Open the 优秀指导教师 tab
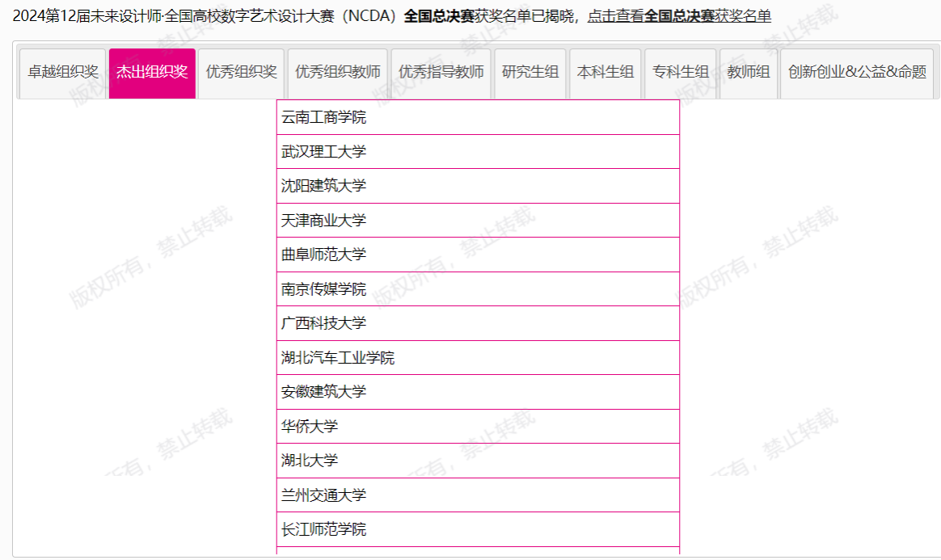 coord(441,72)
